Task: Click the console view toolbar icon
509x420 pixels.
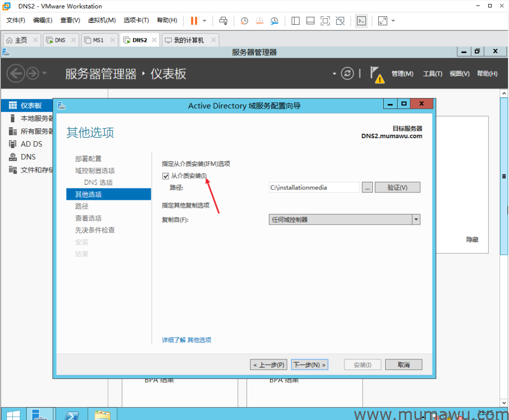Action: [x=361, y=20]
